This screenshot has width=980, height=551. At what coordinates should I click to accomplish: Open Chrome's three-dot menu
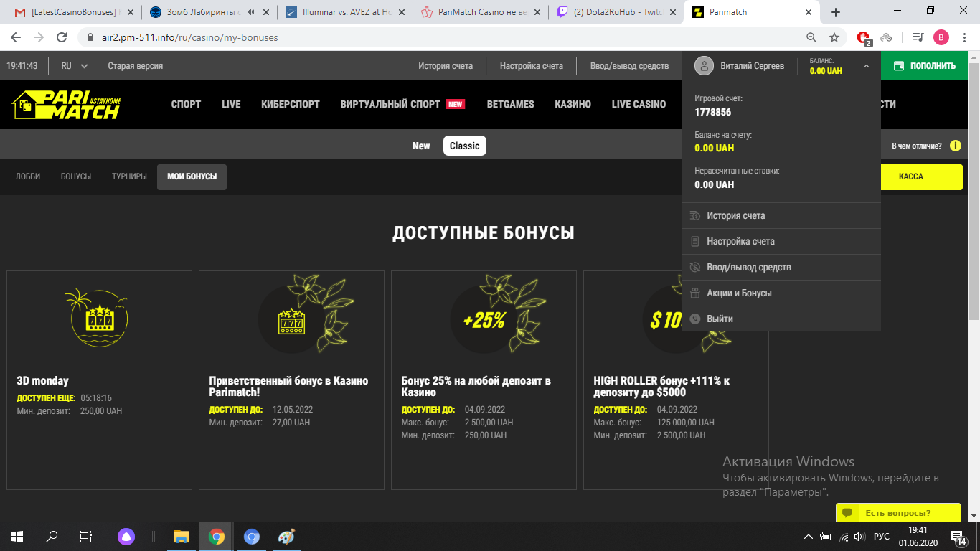(x=963, y=37)
